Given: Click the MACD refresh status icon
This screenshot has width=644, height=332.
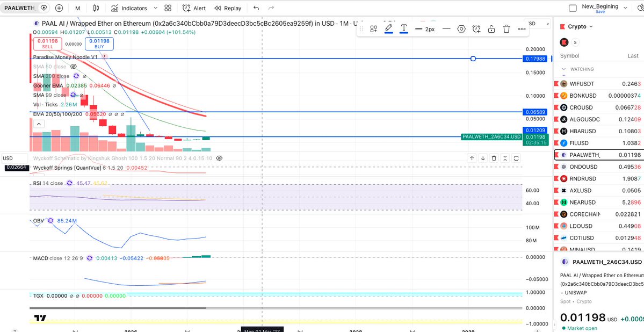Looking at the screenshot, I should click(90, 258).
